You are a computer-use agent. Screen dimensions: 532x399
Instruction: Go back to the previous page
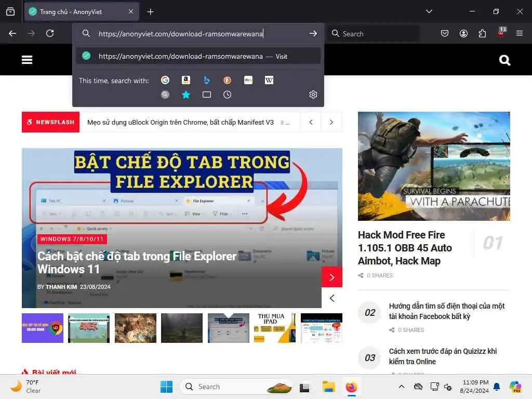coord(12,33)
